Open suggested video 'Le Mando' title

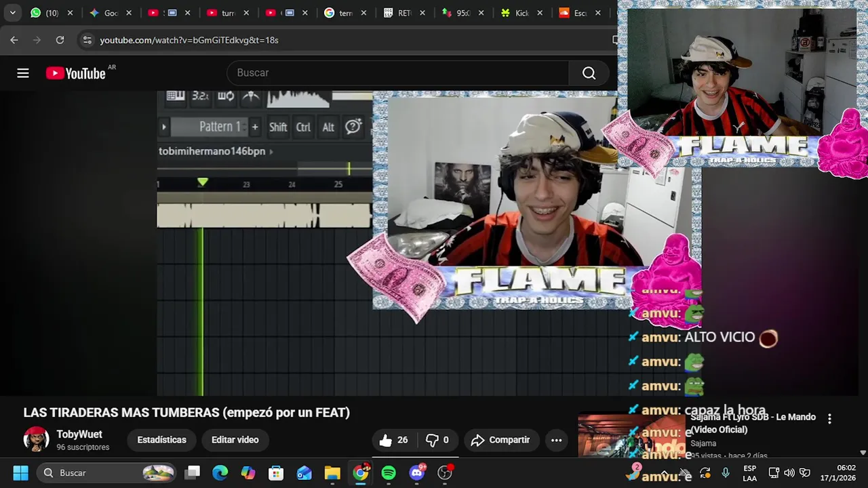(x=753, y=423)
